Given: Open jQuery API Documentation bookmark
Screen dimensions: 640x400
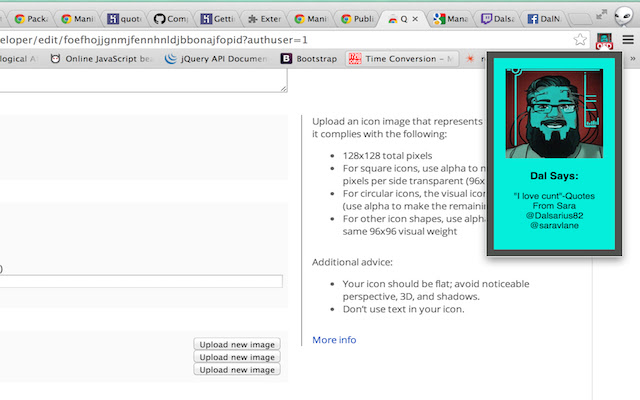Looking at the screenshot, I should coord(216,59).
